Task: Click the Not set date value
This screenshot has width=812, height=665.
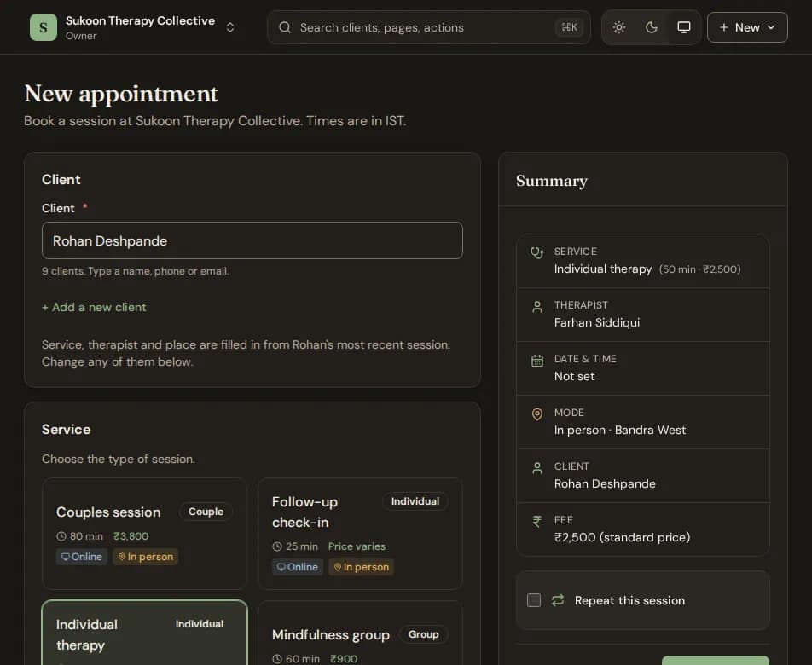Action: (574, 376)
